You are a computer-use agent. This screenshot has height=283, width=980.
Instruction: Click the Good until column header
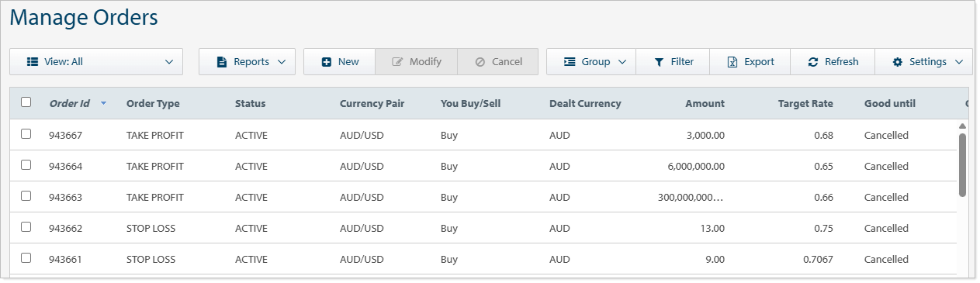pyautogui.click(x=890, y=103)
